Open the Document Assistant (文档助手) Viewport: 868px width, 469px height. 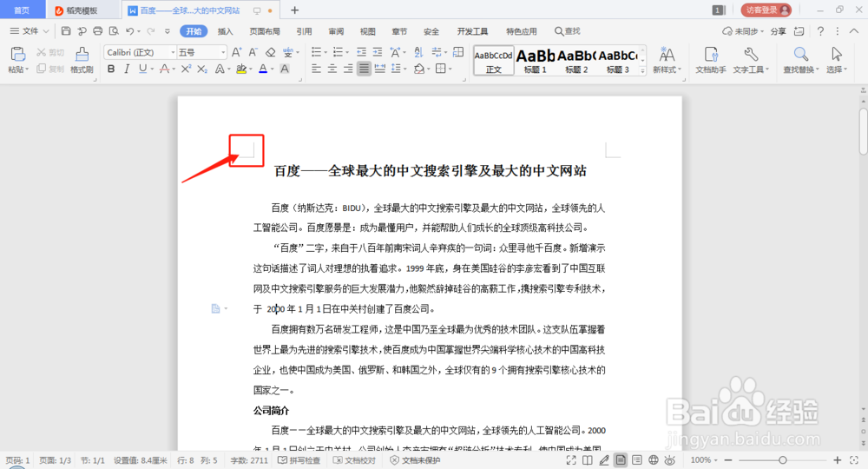711,60
